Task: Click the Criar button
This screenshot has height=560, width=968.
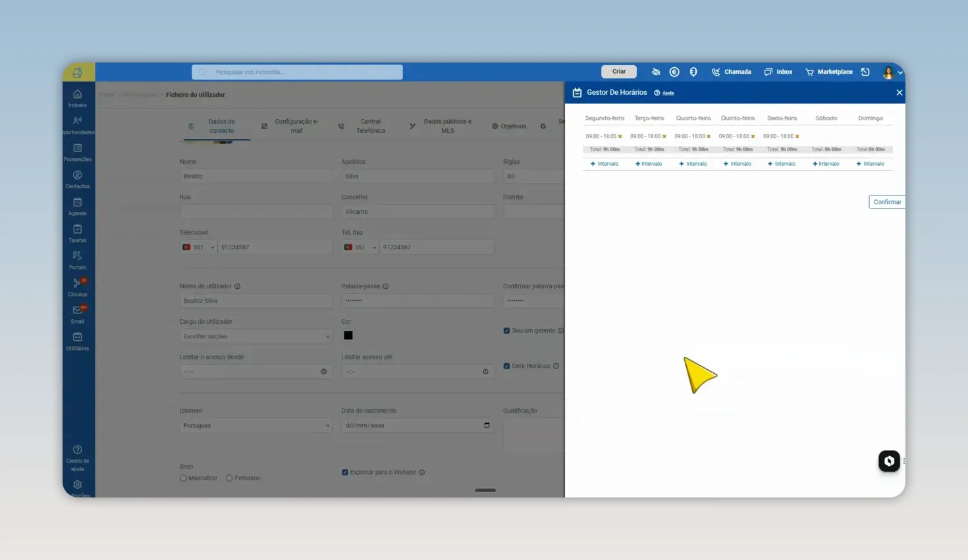Action: (619, 72)
